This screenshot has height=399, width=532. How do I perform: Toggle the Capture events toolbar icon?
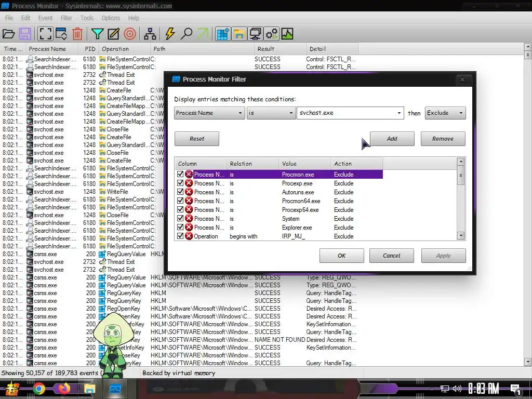(x=45, y=34)
